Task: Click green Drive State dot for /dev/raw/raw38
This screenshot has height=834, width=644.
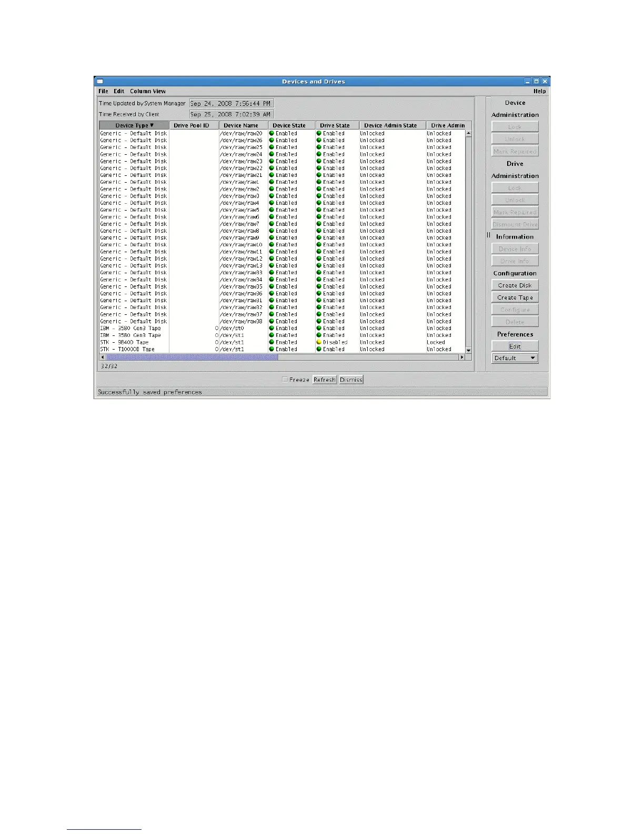Action: 319,321
